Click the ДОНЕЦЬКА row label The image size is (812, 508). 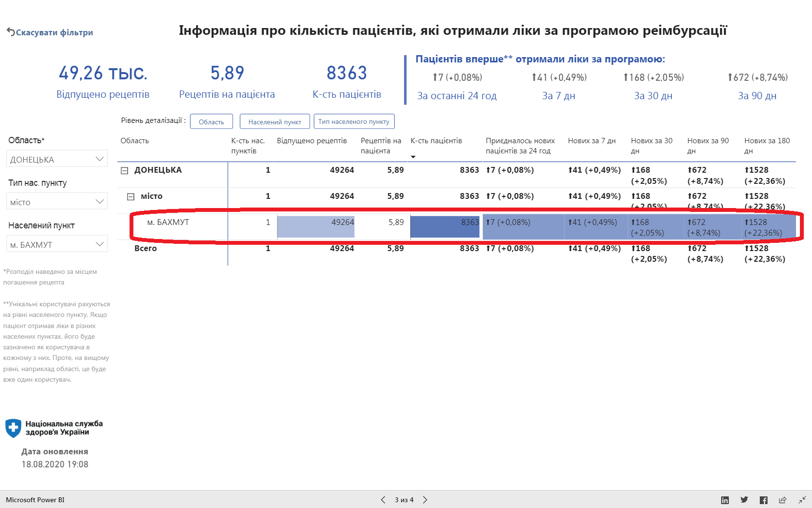(x=158, y=170)
